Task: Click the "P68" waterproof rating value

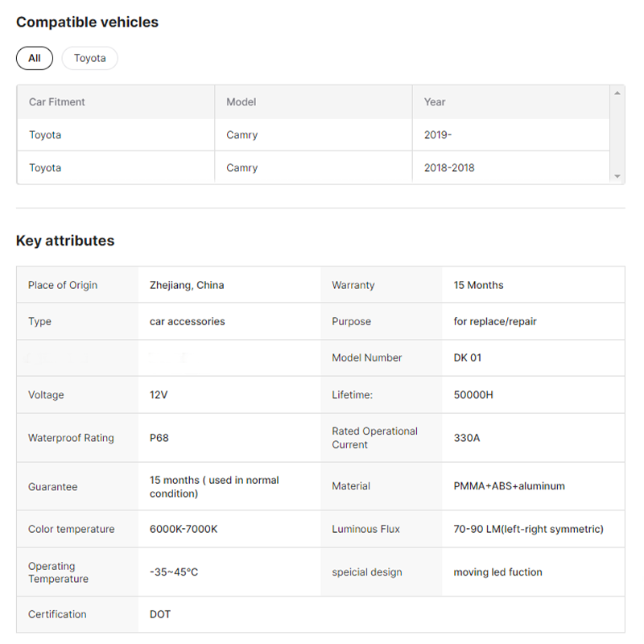Action: pyautogui.click(x=159, y=438)
